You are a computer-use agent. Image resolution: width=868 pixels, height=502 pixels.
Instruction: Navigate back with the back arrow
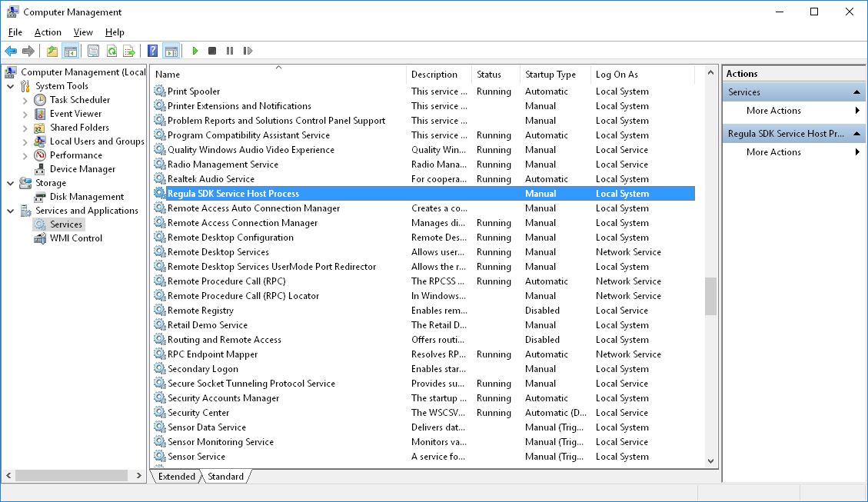pyautogui.click(x=11, y=51)
